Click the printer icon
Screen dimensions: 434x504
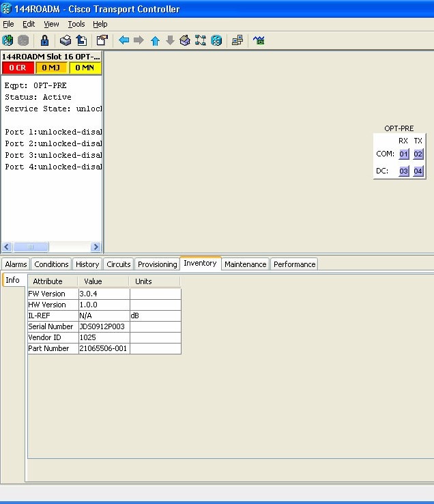tap(66, 40)
